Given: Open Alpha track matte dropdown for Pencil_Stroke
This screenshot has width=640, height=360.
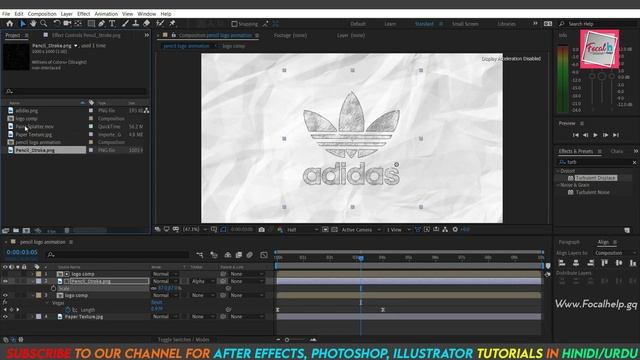Looking at the screenshot, I should [203, 281].
